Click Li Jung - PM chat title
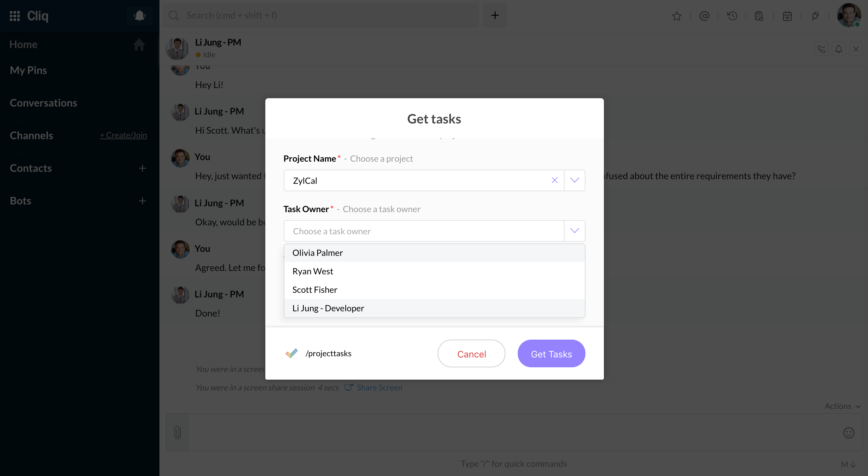The width and height of the screenshot is (868, 476). tap(218, 42)
